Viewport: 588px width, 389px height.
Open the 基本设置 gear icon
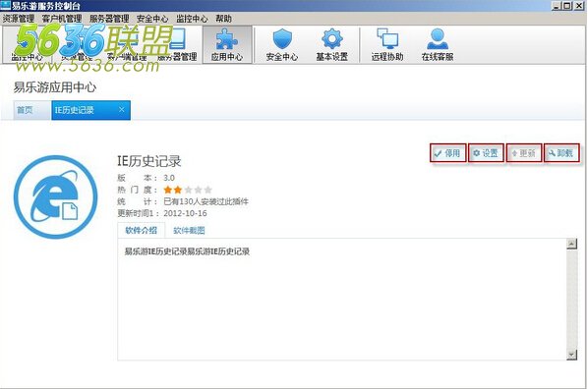(332, 44)
